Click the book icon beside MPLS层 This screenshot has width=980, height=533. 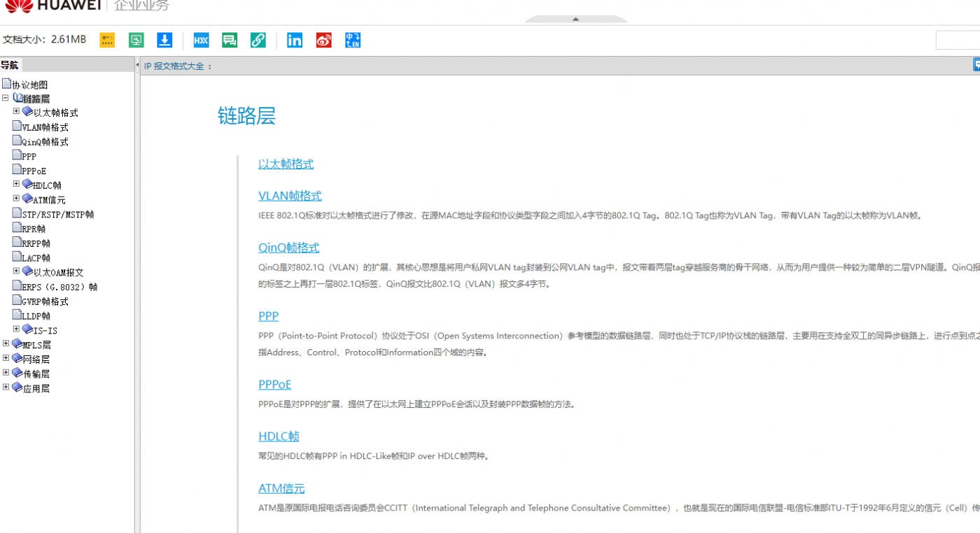(x=17, y=343)
